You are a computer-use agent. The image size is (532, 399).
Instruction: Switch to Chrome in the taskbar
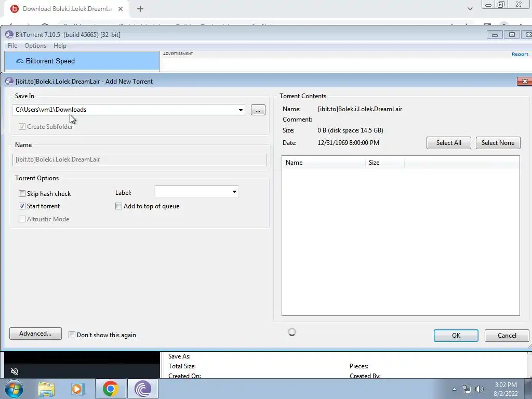point(110,389)
